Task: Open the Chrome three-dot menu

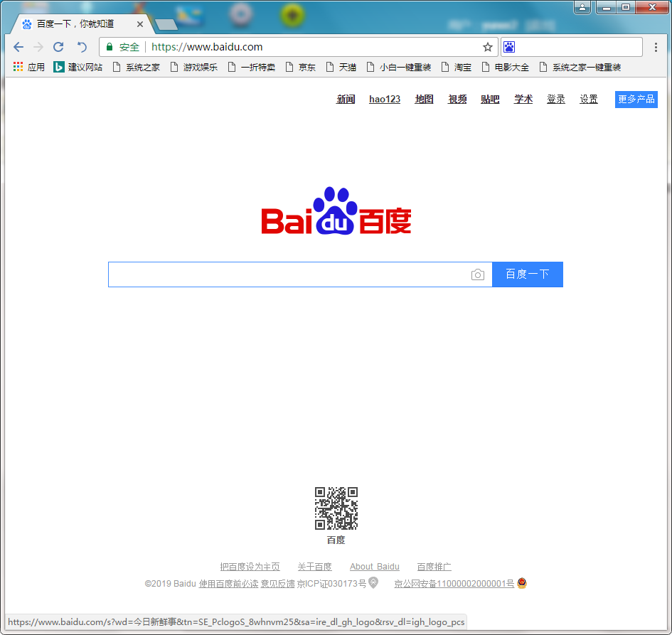Action: (656, 47)
